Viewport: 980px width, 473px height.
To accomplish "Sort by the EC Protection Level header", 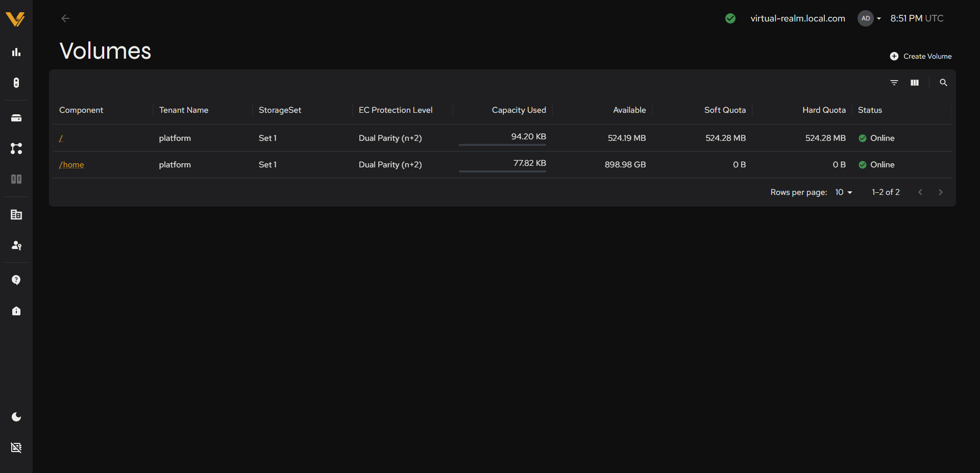I will (x=396, y=110).
